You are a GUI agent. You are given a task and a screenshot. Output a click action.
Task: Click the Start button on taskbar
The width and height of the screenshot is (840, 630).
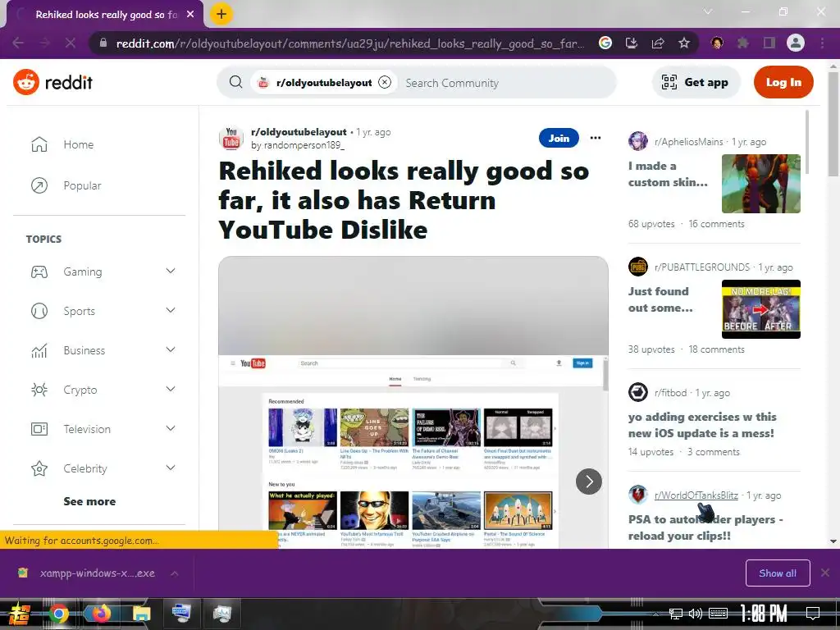[x=18, y=614]
